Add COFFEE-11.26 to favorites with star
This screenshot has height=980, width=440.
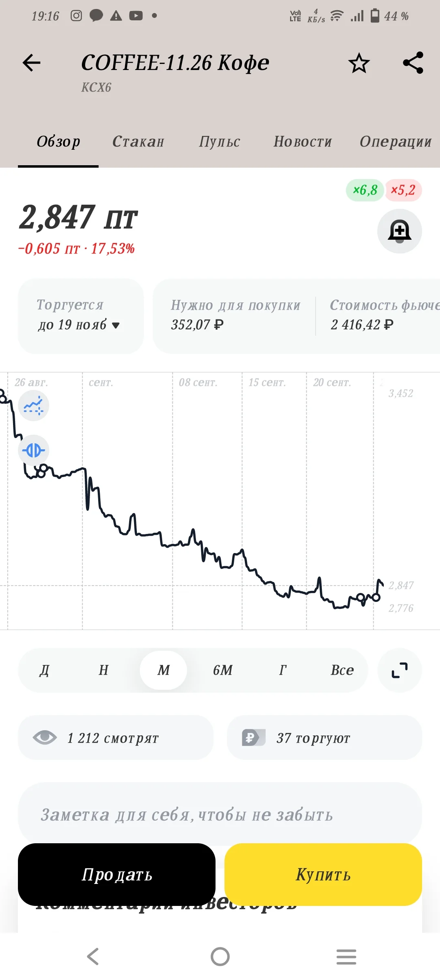pos(359,63)
